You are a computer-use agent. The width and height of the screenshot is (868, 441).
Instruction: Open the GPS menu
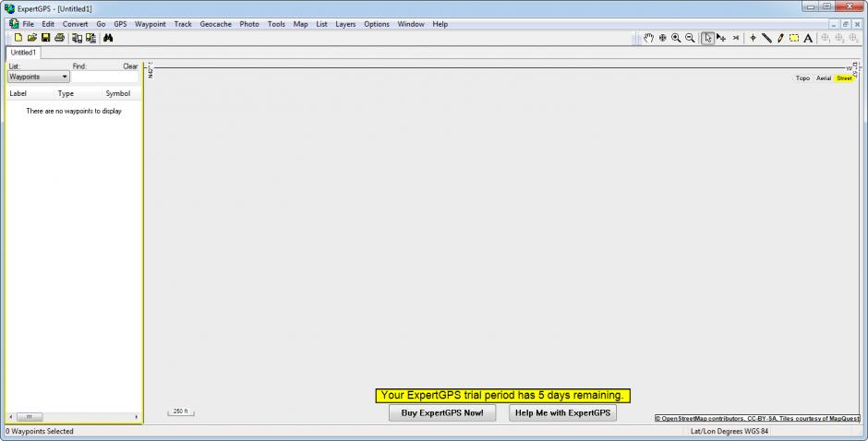[x=120, y=24]
